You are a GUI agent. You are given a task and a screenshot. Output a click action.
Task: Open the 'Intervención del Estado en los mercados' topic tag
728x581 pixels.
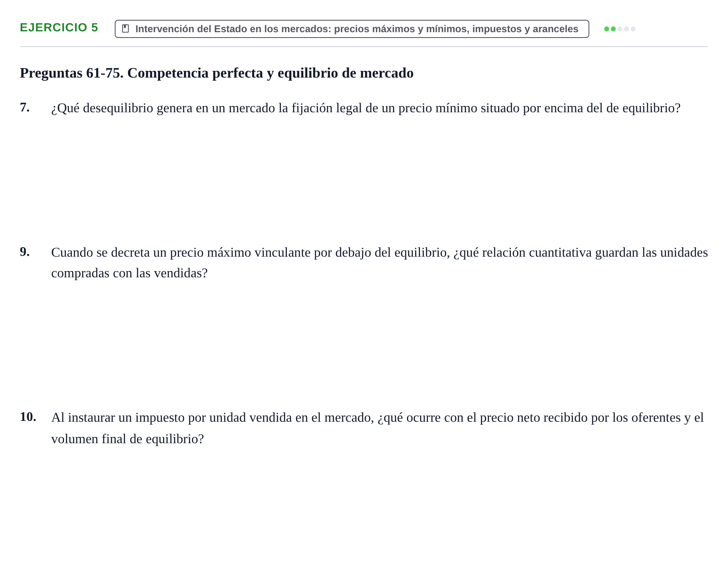pyautogui.click(x=352, y=29)
